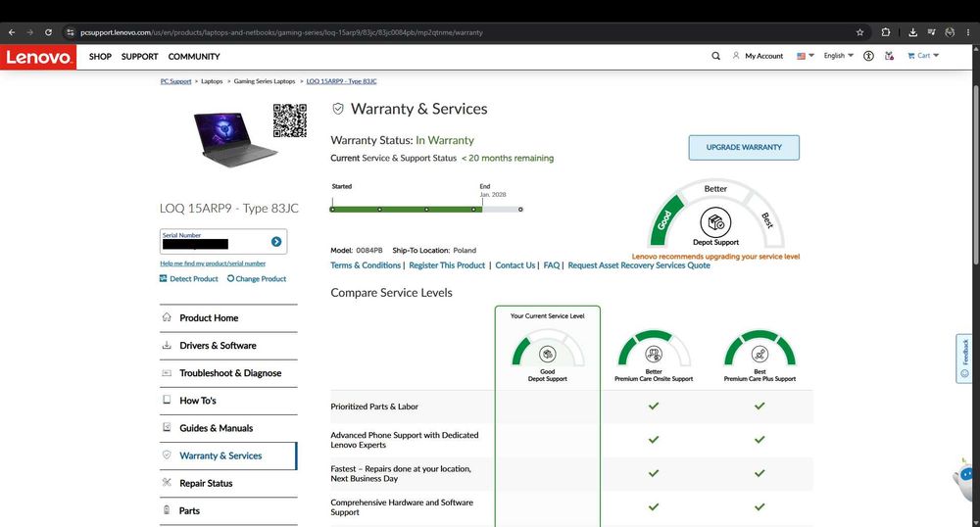Go to Product Home

[x=228, y=317]
